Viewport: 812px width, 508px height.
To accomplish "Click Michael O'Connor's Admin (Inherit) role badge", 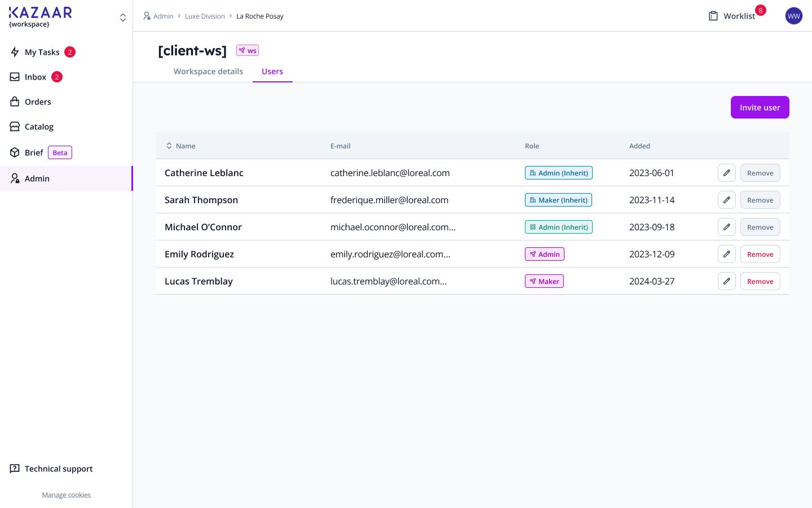I will pos(559,227).
